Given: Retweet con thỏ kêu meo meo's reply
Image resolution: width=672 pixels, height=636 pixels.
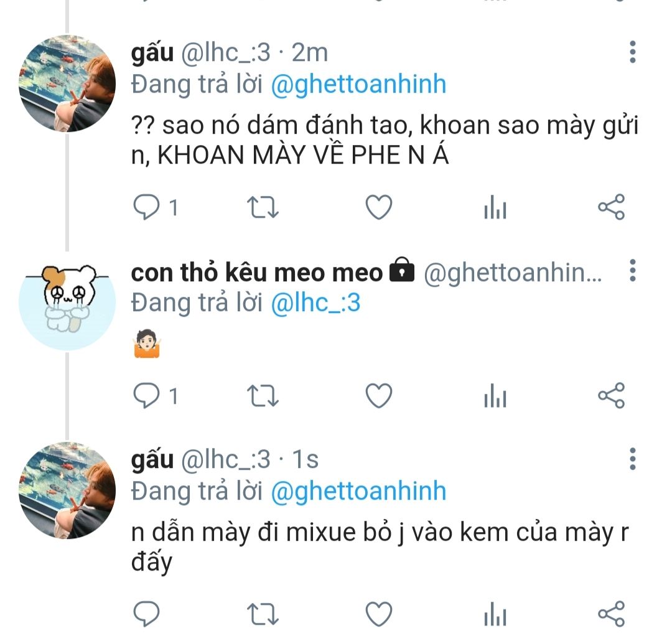Looking at the screenshot, I should coord(263,396).
